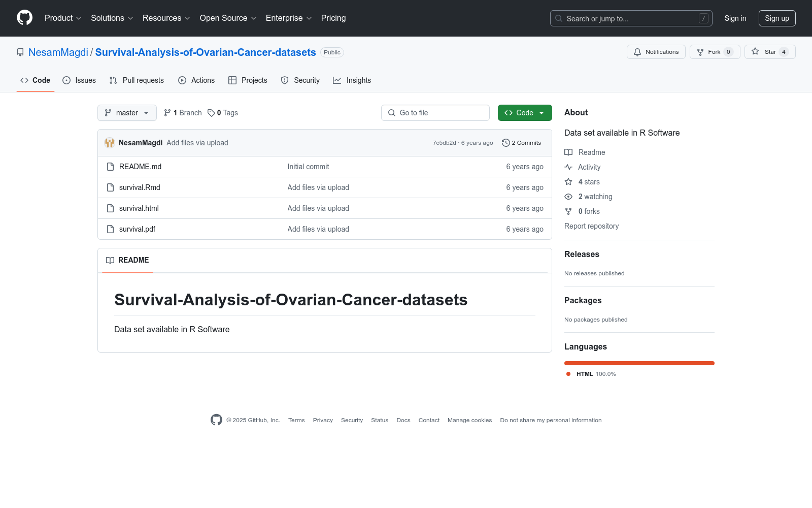The height and width of the screenshot is (508, 812).
Task: Click the Packages heading link
Action: pos(583,300)
